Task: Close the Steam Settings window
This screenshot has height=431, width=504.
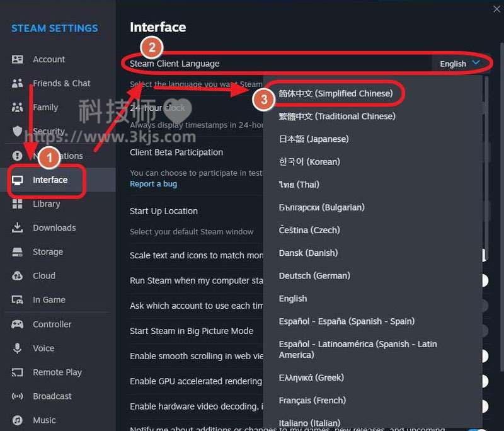Action: [x=496, y=9]
